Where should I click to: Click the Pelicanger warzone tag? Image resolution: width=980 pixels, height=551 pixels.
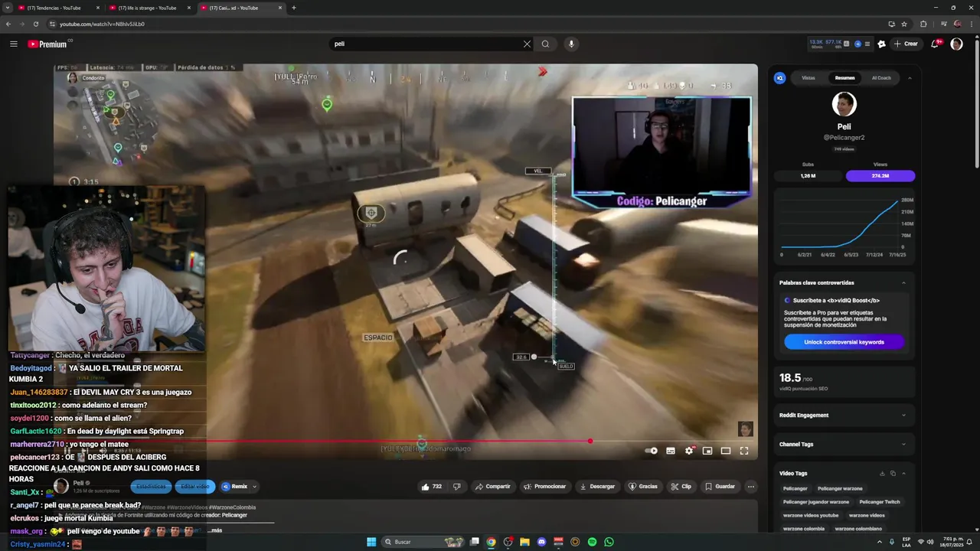coord(840,488)
